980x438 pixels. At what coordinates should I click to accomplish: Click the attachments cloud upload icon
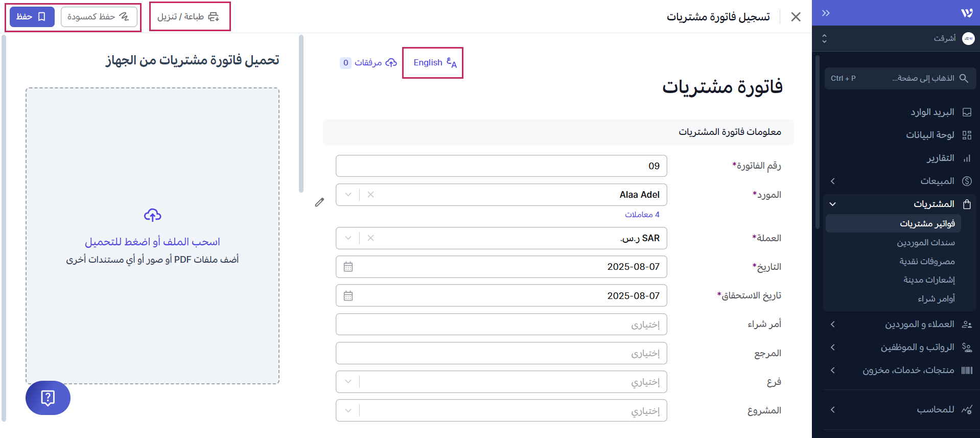tap(391, 62)
